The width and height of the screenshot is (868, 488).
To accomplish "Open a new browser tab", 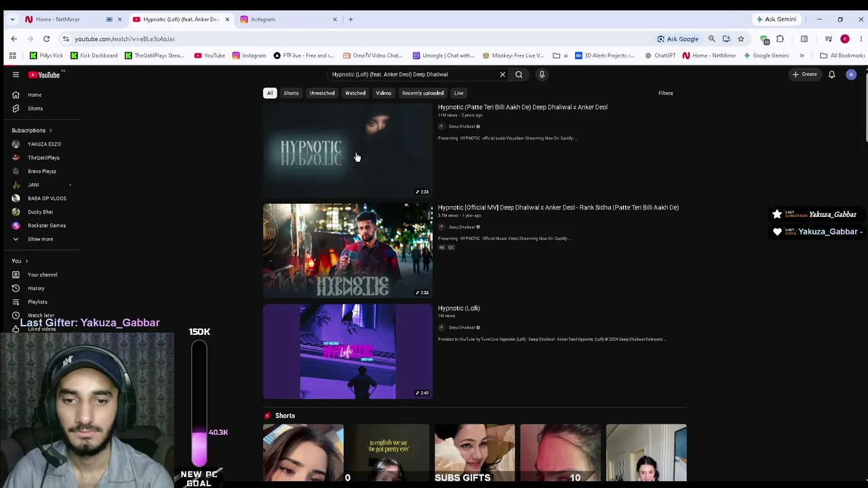I will coord(351,19).
